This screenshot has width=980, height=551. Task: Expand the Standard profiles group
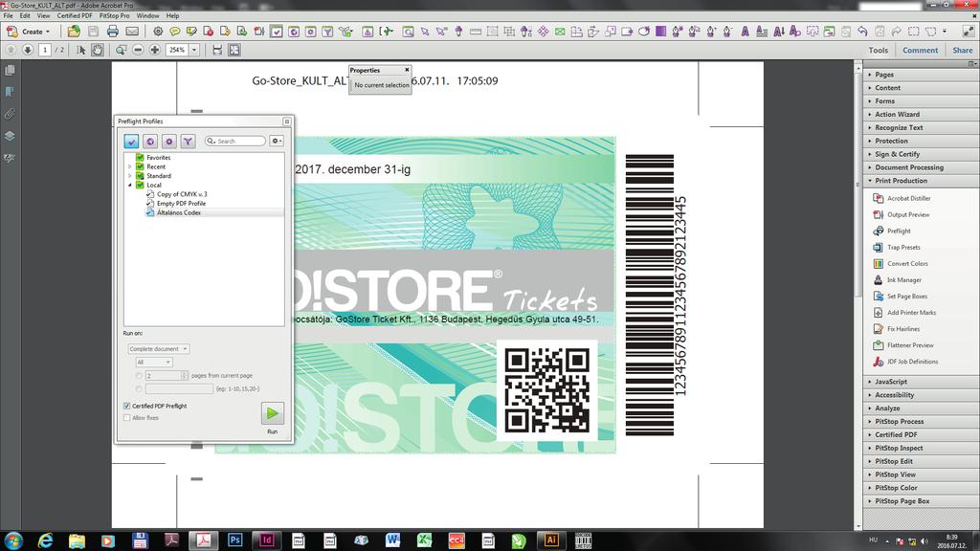pyautogui.click(x=130, y=176)
